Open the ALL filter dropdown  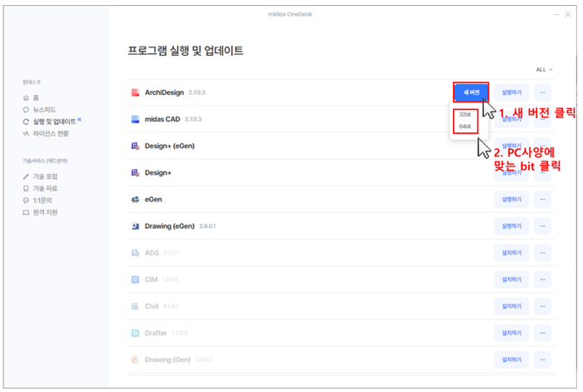pos(544,69)
